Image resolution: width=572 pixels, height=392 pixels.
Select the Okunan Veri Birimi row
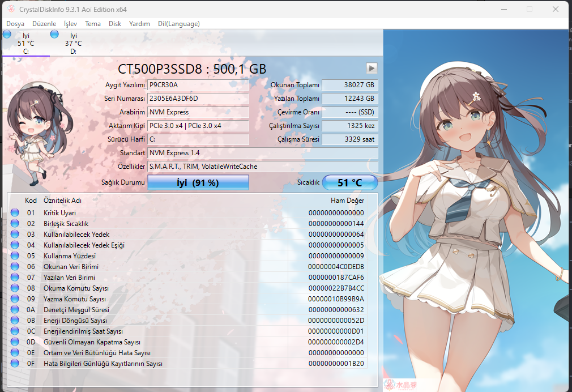187,266
